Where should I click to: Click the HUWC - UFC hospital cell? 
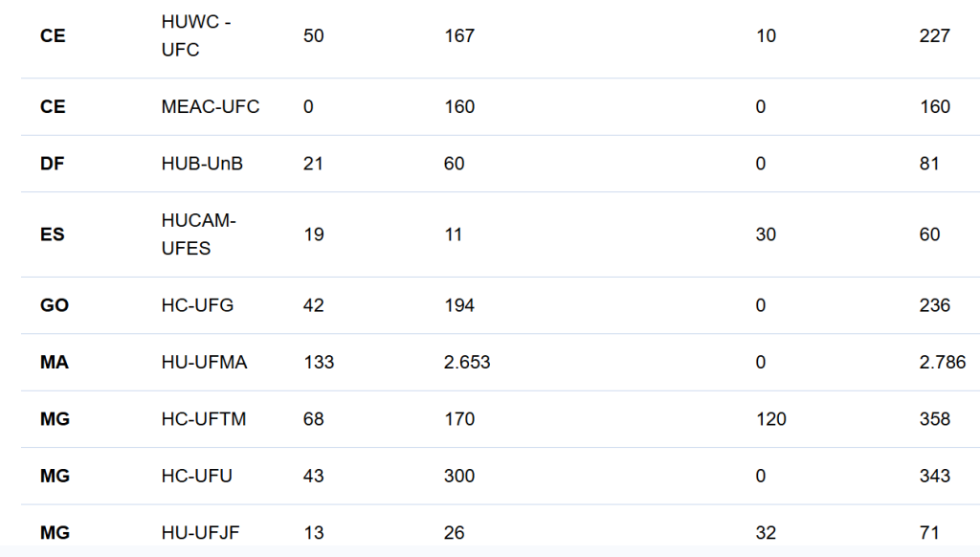coord(196,35)
